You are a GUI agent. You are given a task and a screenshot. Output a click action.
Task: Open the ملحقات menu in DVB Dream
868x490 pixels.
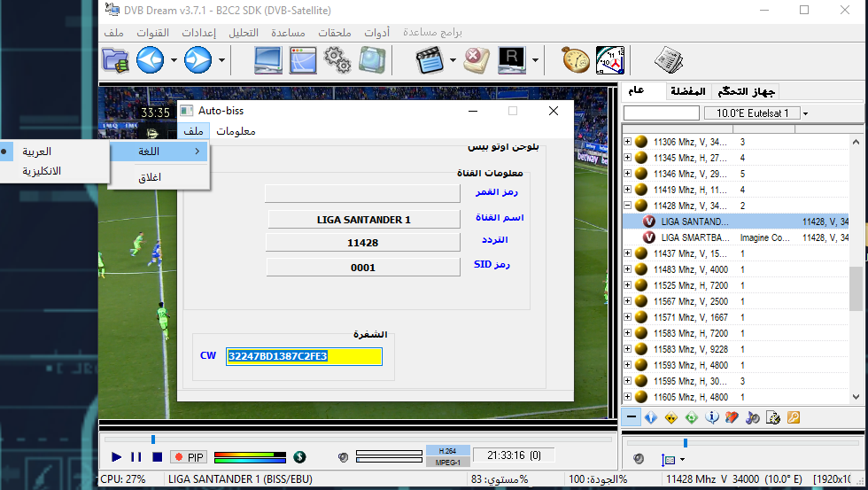point(335,33)
